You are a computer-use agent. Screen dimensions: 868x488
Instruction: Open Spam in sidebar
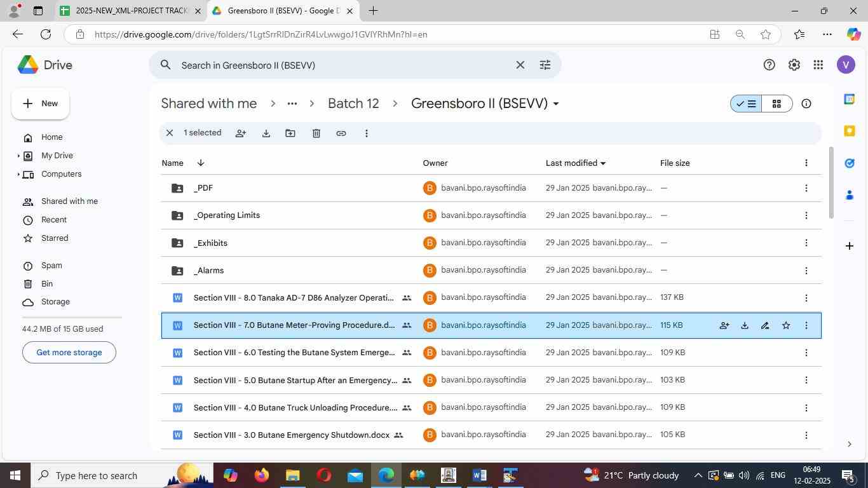[51, 266]
